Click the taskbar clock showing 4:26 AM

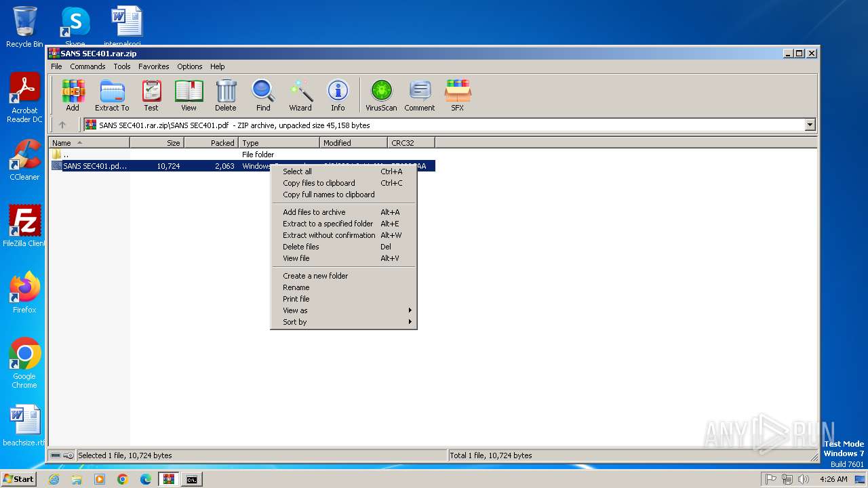coord(833,479)
